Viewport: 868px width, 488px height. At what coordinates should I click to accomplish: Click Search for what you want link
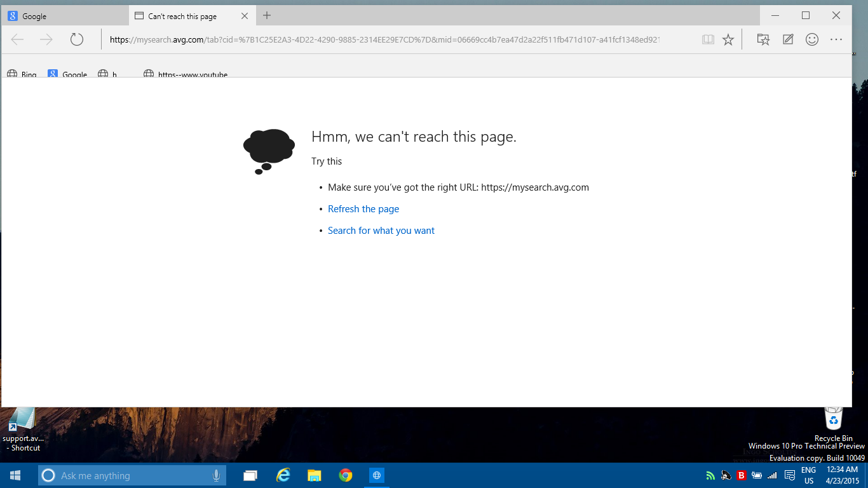pos(381,231)
